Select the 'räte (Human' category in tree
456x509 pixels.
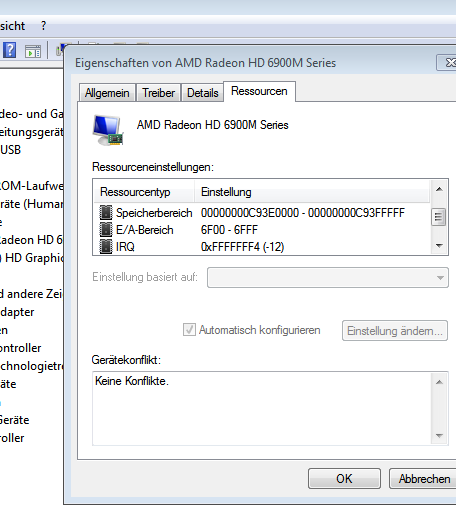coord(31,204)
